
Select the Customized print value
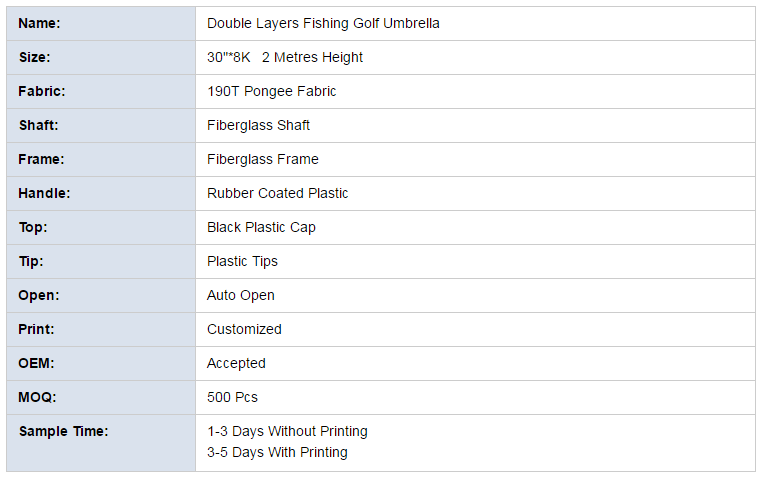point(244,330)
